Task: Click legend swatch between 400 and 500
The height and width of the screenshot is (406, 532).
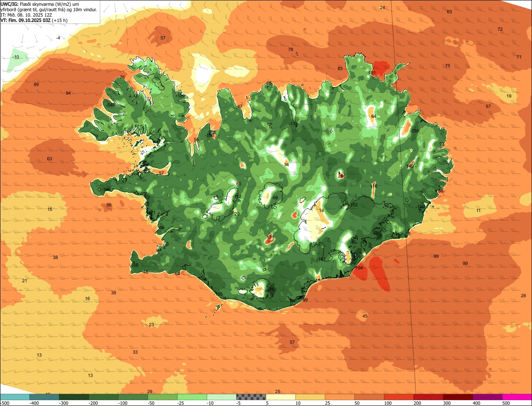Action: coord(488,397)
